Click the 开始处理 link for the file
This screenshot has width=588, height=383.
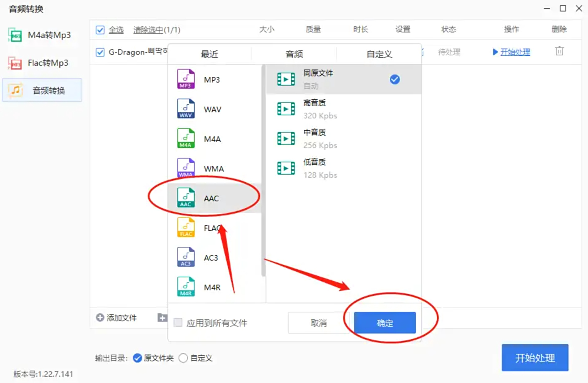515,52
